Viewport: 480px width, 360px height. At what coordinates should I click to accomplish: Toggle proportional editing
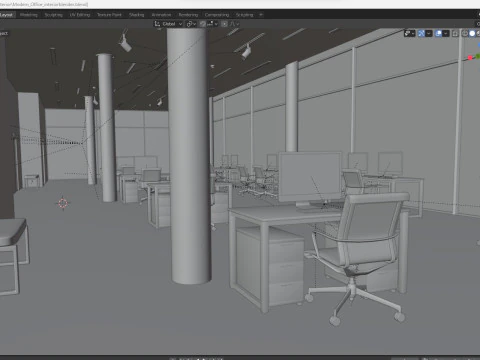pos(224,24)
